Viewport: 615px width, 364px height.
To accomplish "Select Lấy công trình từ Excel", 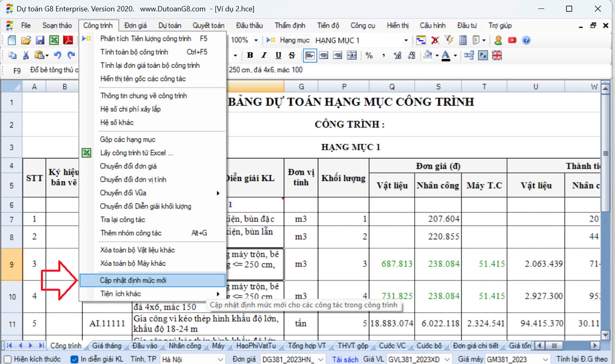I will click(x=153, y=153).
